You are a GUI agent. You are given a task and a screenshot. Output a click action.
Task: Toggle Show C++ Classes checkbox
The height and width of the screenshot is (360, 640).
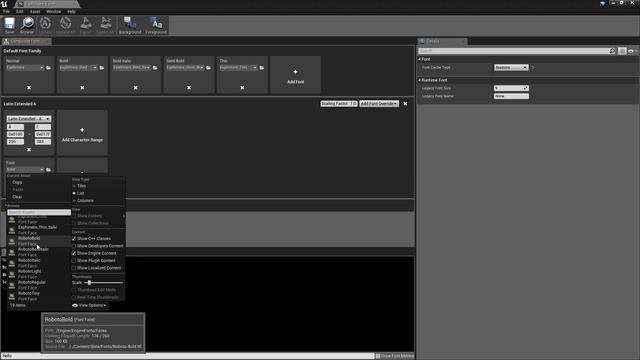(x=74, y=238)
